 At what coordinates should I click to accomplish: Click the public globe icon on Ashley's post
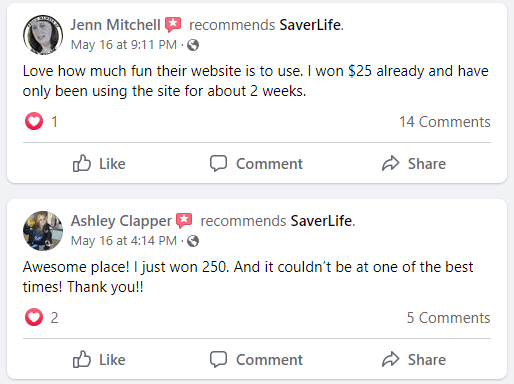tap(193, 241)
